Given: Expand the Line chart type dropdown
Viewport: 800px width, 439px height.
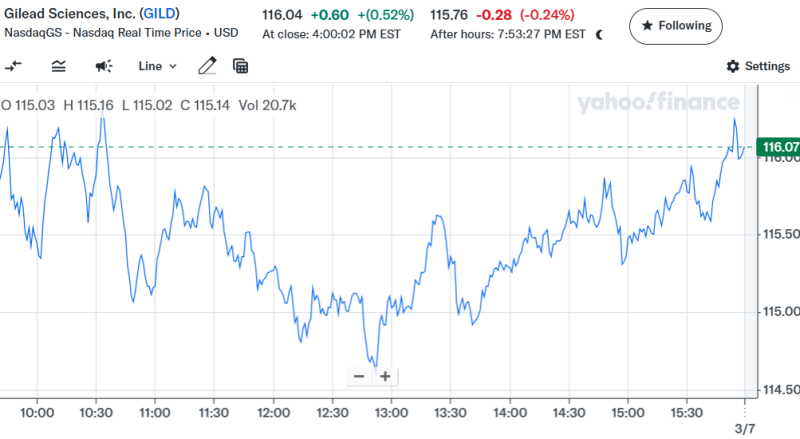Looking at the screenshot, I should (157, 66).
